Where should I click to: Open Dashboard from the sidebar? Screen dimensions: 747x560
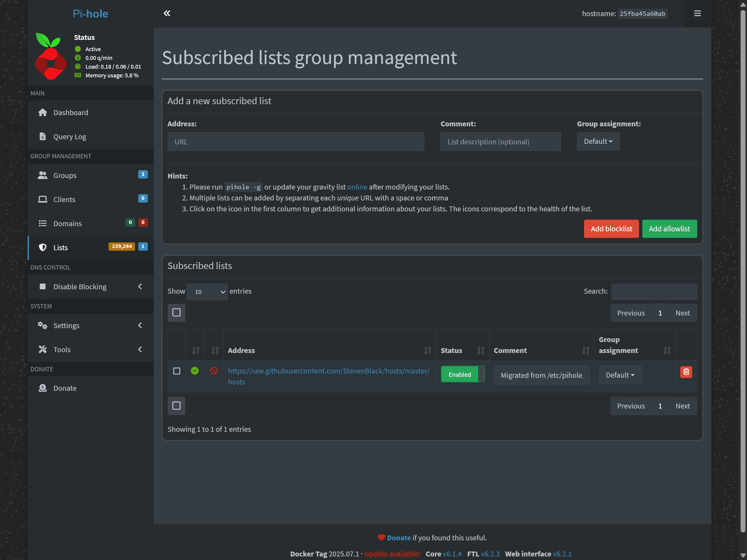tap(91, 112)
